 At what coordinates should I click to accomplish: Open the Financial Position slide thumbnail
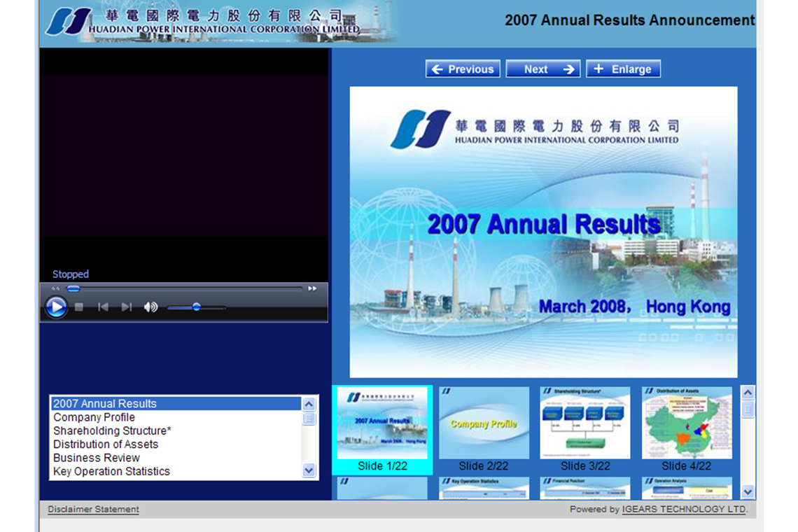tap(584, 488)
